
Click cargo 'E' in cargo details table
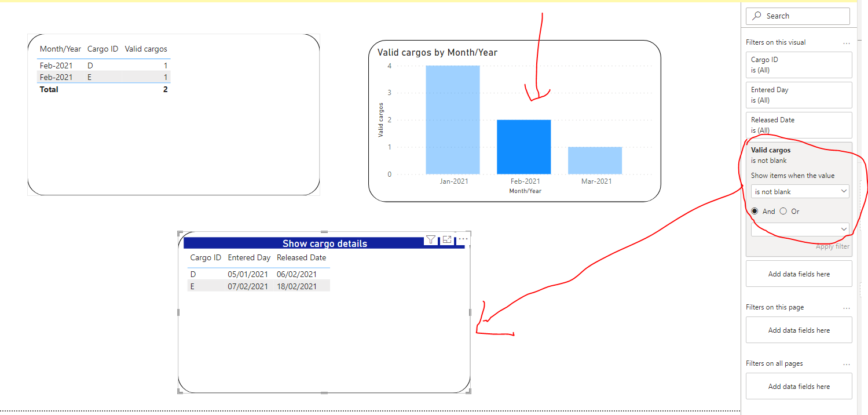[192, 286]
